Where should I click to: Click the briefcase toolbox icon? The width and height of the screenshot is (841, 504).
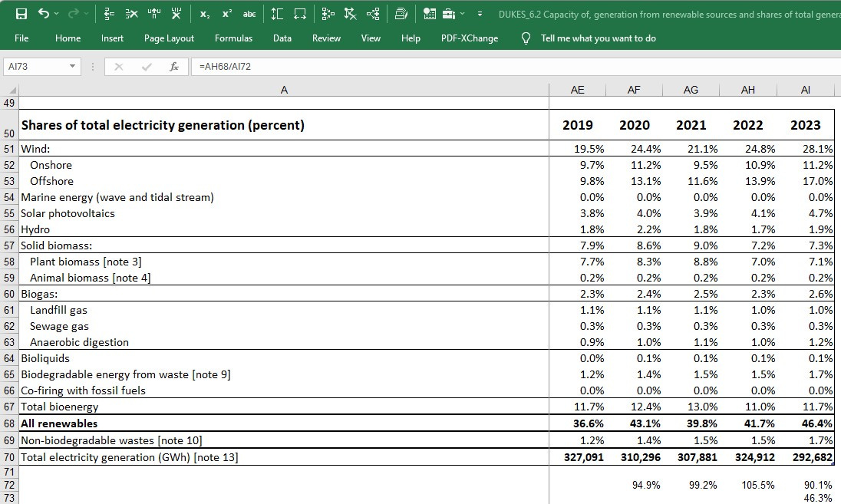pyautogui.click(x=449, y=14)
